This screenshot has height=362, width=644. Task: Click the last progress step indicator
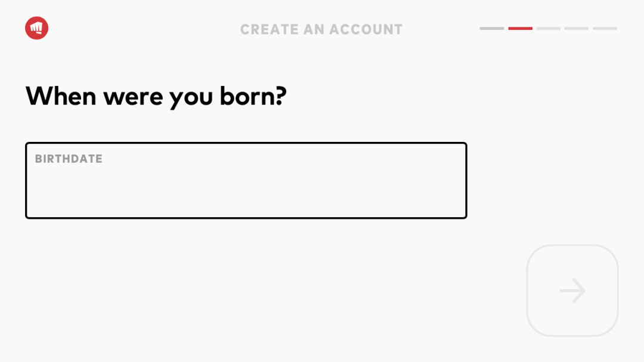605,29
